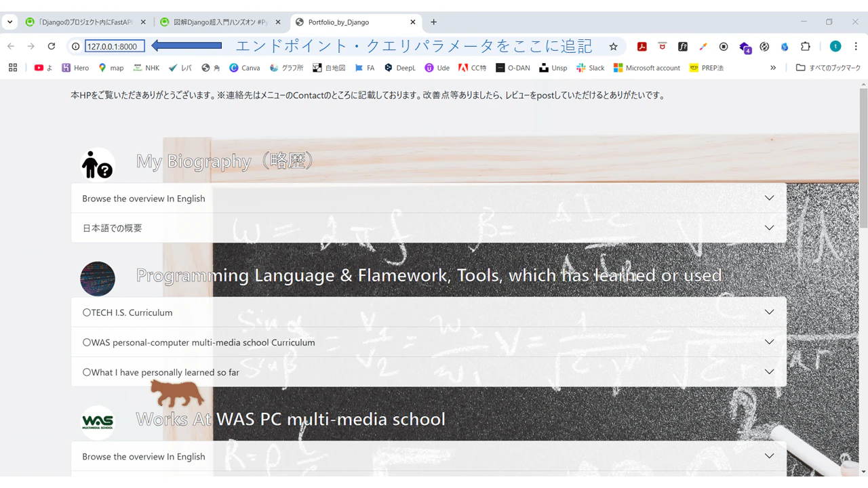Switch to the DjangoのプロジェクトにFastAPI tab
Viewport: 868px width, 488px height.
(85, 22)
